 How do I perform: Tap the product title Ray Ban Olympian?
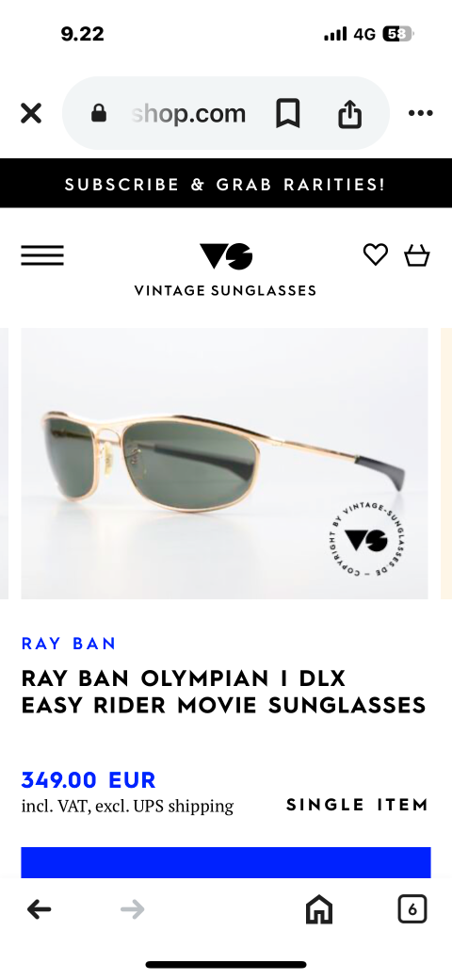coord(223,692)
